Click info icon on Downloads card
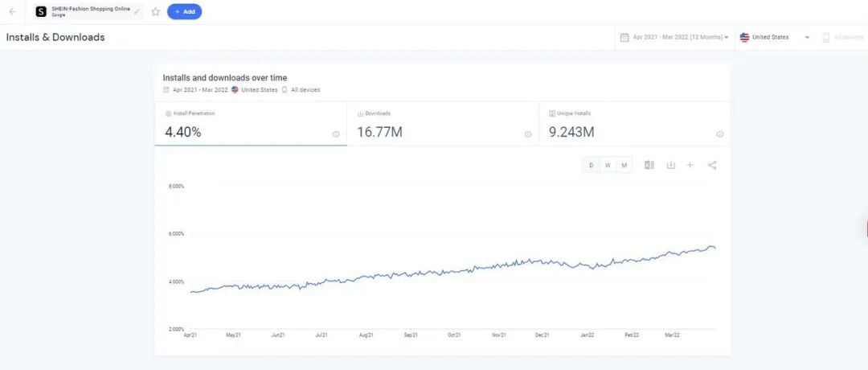 click(x=528, y=134)
